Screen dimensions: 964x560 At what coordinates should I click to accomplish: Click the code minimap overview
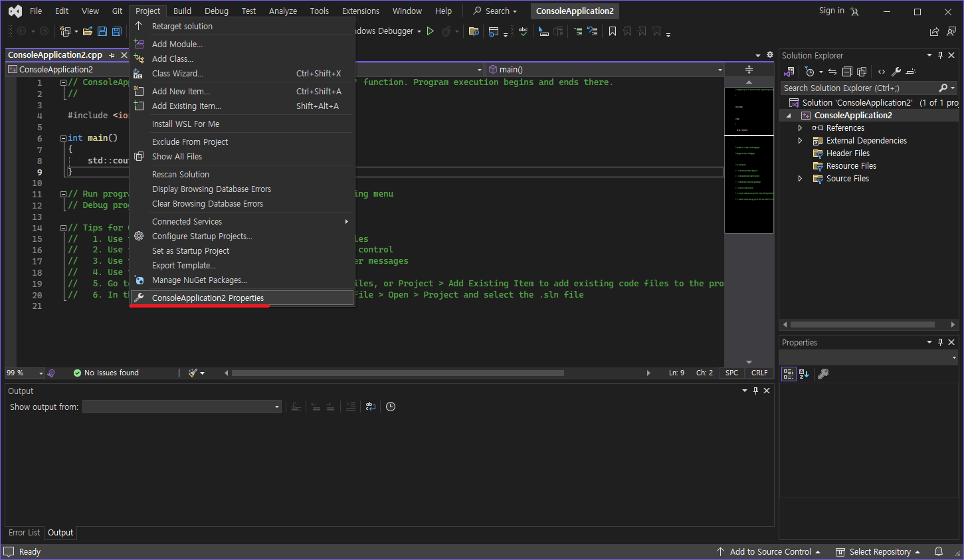[749, 159]
